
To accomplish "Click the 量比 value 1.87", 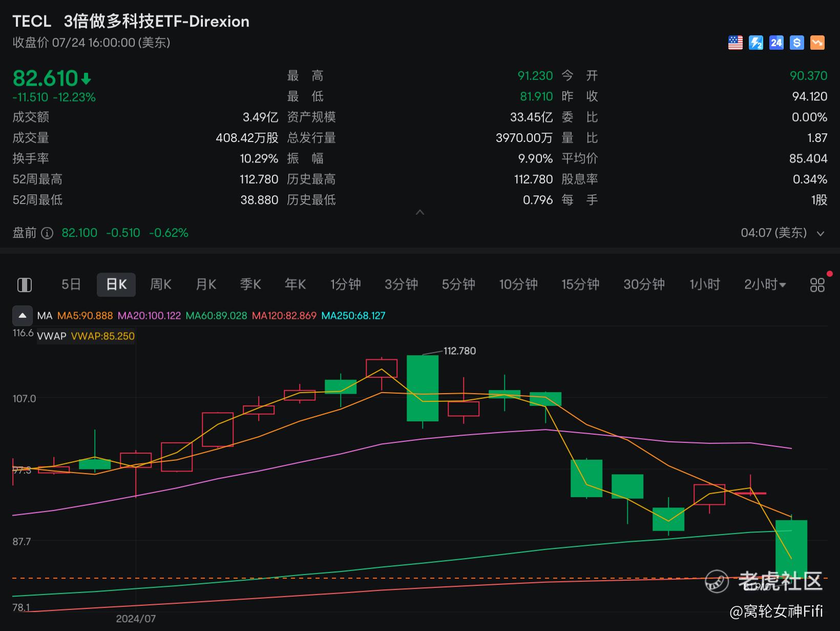I will (817, 138).
